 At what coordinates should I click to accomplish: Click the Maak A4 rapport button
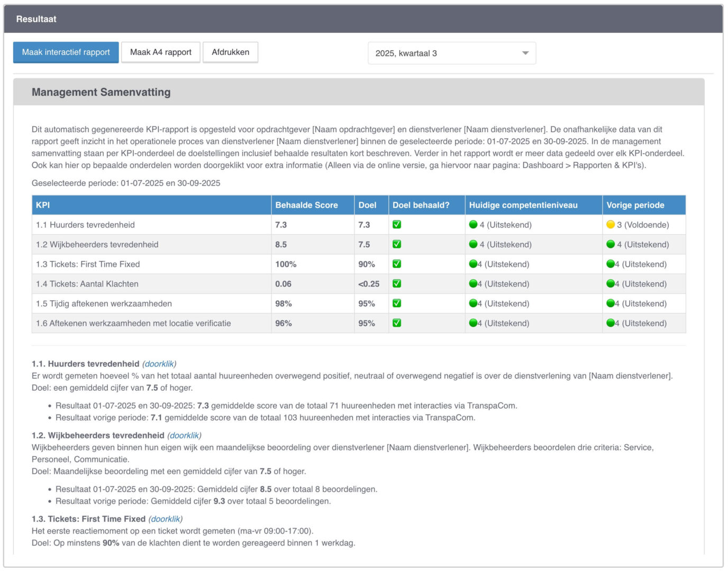(x=161, y=52)
